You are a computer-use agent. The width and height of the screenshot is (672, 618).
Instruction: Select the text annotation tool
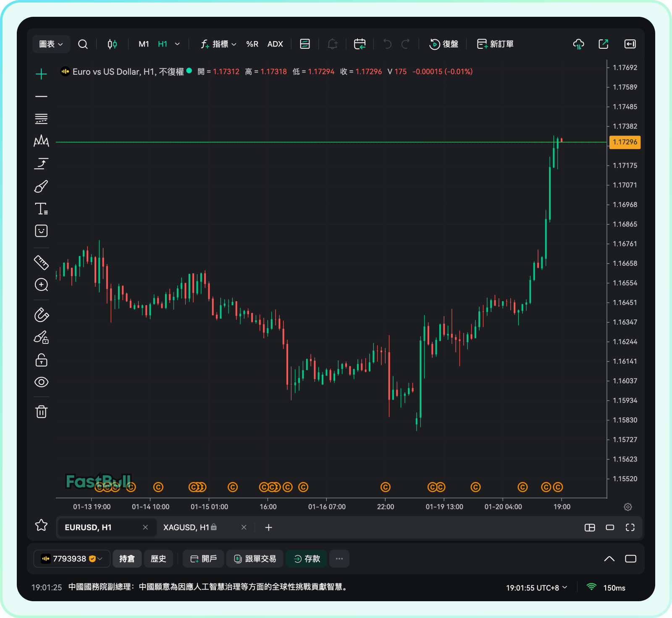click(x=41, y=209)
